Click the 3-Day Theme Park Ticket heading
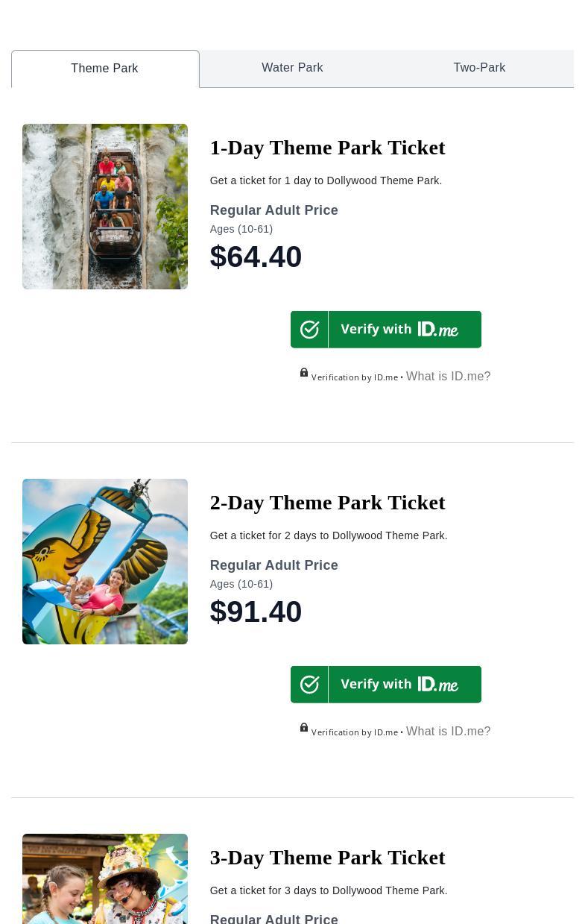 click(327, 858)
